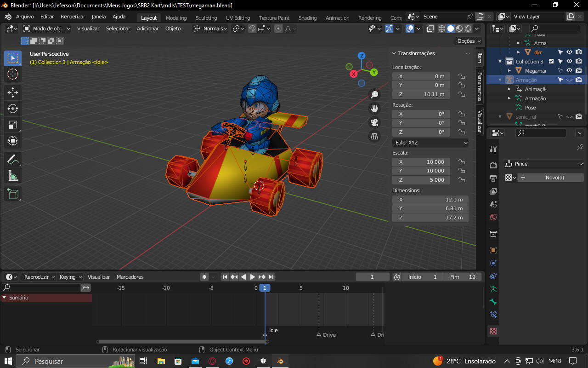Open the Object Mode dropdown
Screen dimensions: 588x368
point(46,29)
